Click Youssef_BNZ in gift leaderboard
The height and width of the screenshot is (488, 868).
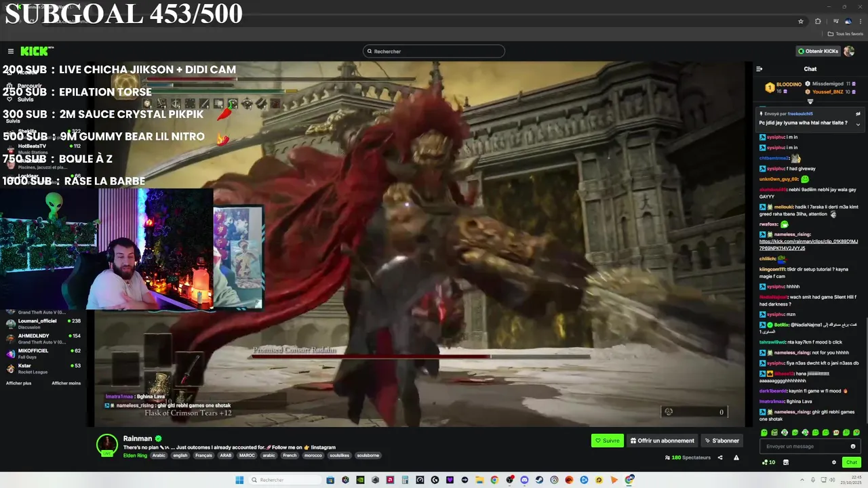828,92
